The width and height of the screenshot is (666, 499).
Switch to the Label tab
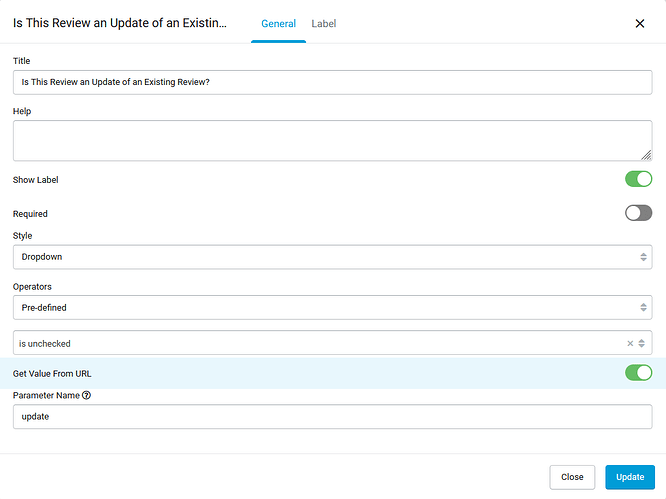pyautogui.click(x=324, y=23)
